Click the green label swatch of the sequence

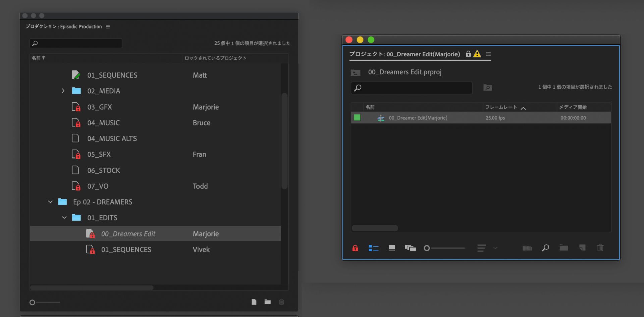357,118
